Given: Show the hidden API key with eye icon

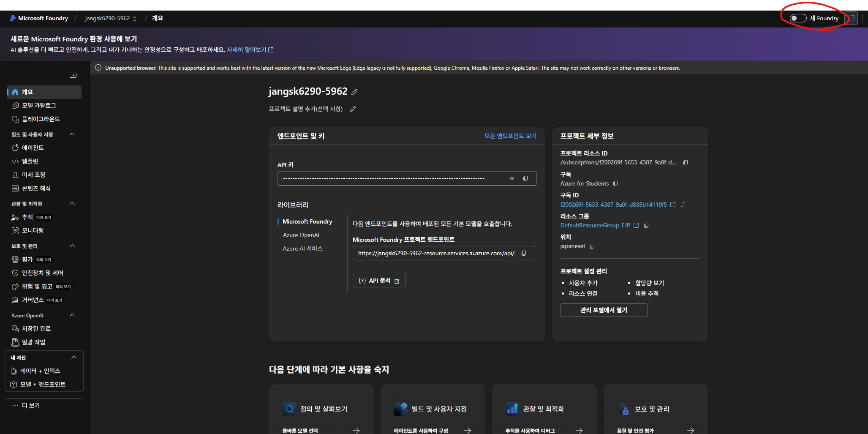Looking at the screenshot, I should click(512, 178).
